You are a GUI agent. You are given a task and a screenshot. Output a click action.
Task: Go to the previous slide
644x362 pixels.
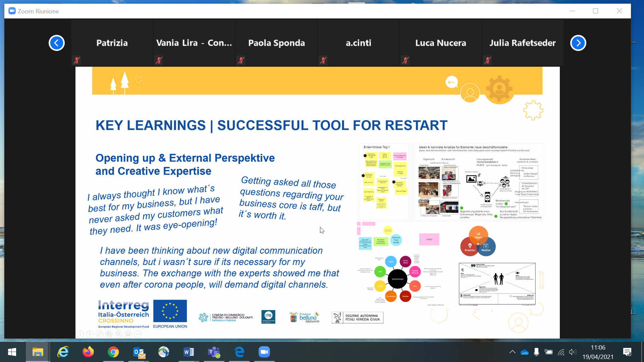click(x=80, y=334)
